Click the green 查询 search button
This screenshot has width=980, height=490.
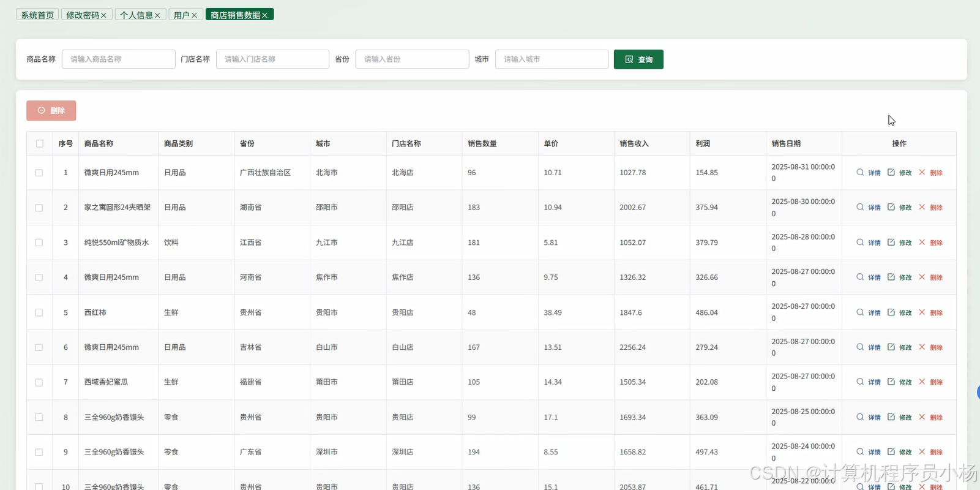click(x=638, y=59)
